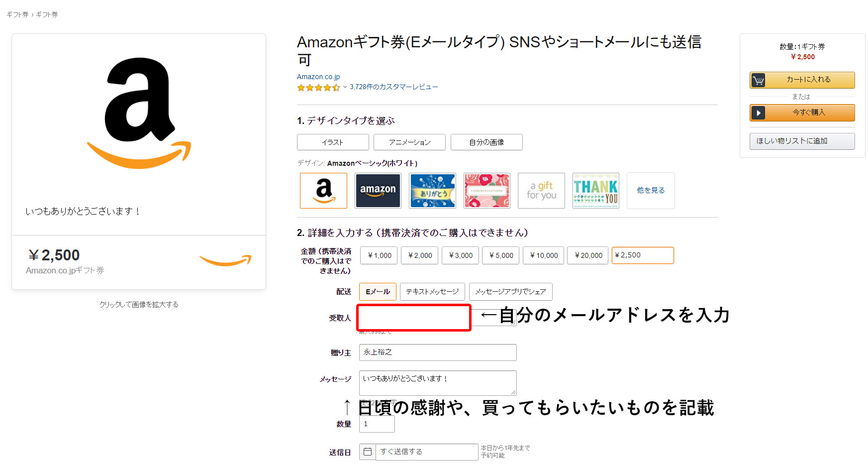
Task: Click the 贈り主 sender name input field
Action: [x=438, y=352]
